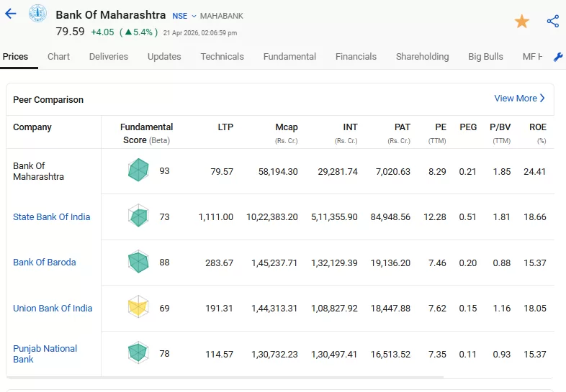This screenshot has width=566, height=392.
Task: Click the timestamp 21 Apr 2026
Action: (200, 33)
